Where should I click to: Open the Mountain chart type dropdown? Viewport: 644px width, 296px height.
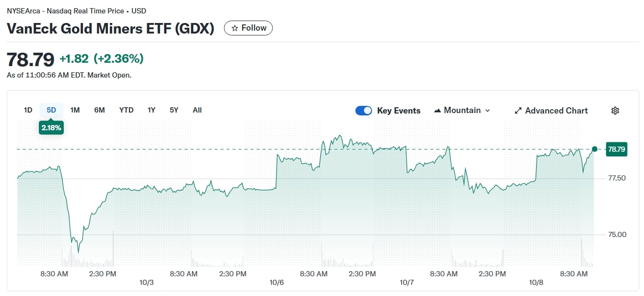(x=462, y=111)
